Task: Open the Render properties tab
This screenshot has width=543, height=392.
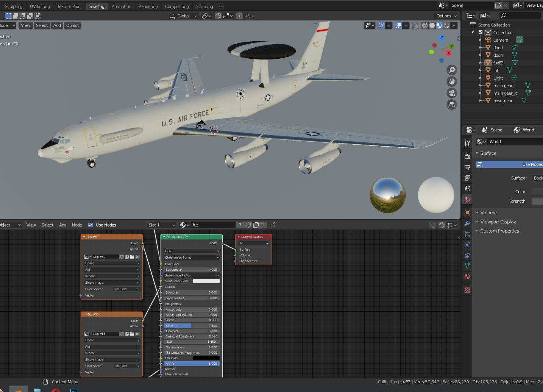Action: (x=467, y=156)
